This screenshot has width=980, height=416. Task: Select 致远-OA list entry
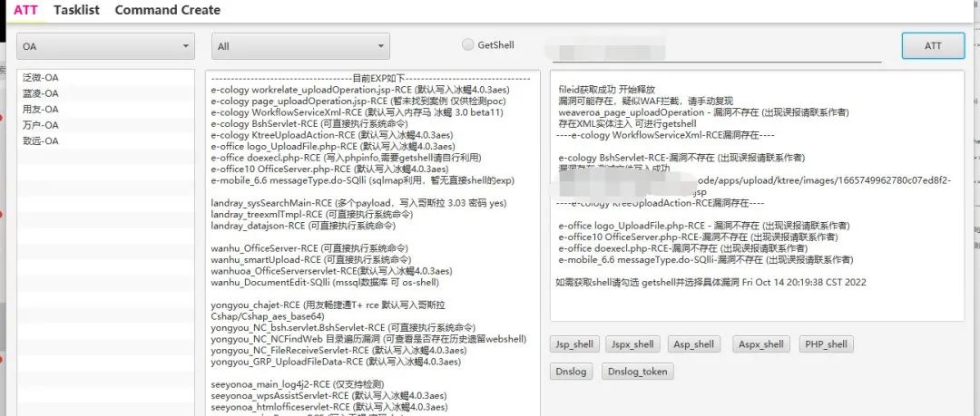pyautogui.click(x=41, y=141)
